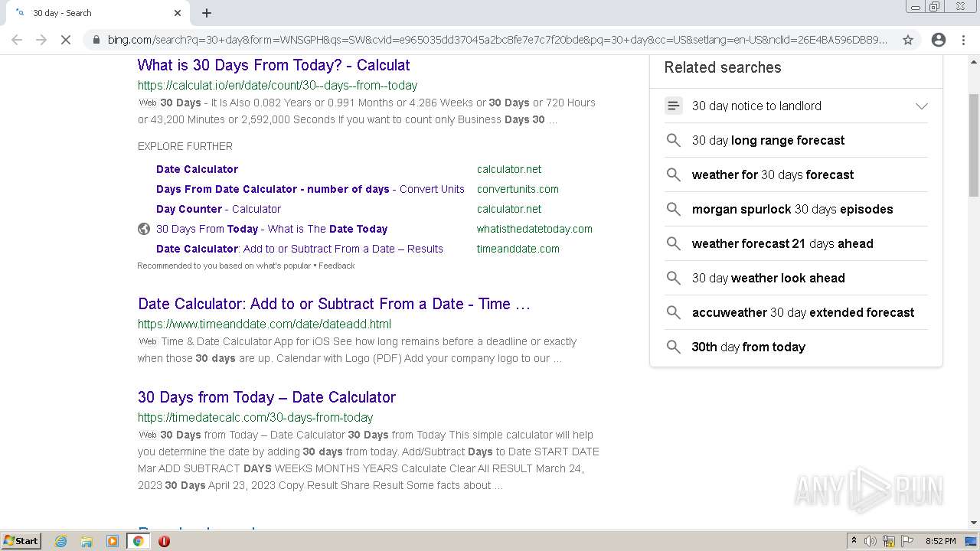Open timeanddate.com/date/dateadd.html URL
980x551 pixels.
click(x=264, y=324)
